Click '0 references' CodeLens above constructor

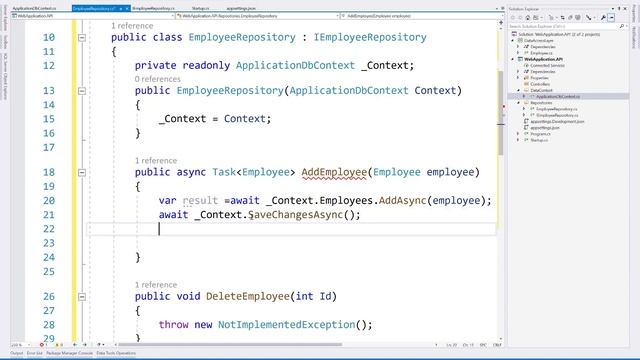point(158,79)
